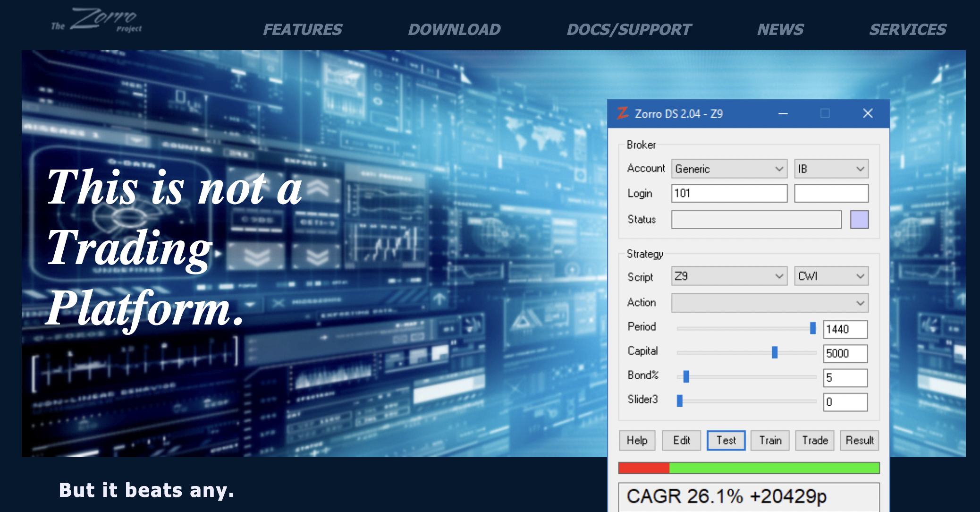Click the Capital slider handle
980x512 pixels.
tap(775, 352)
